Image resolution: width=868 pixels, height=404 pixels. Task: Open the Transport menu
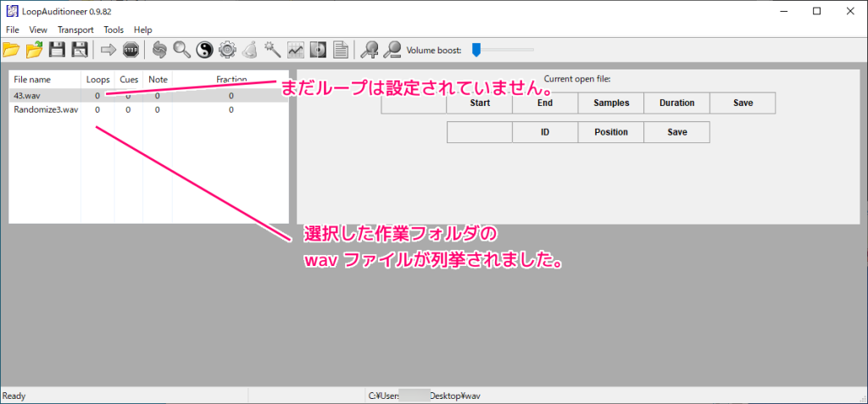point(75,30)
